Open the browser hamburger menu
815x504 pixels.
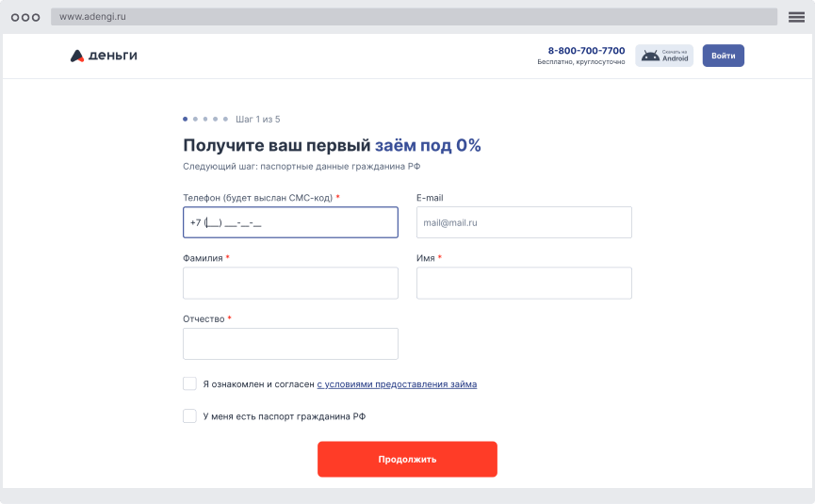tap(796, 17)
